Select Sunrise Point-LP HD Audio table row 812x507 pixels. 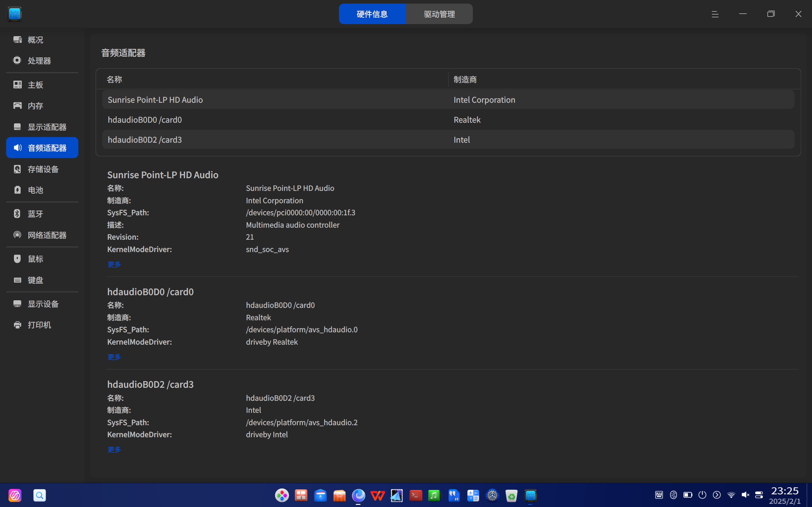[x=448, y=100]
